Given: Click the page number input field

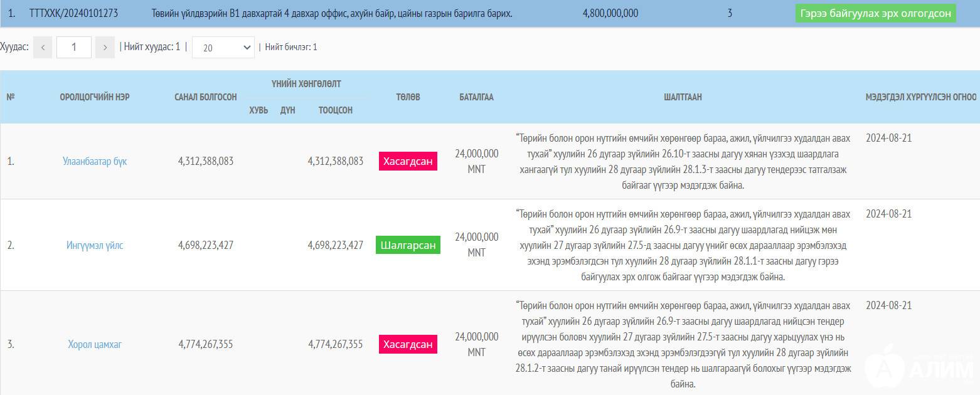Looking at the screenshot, I should pyautogui.click(x=74, y=47).
